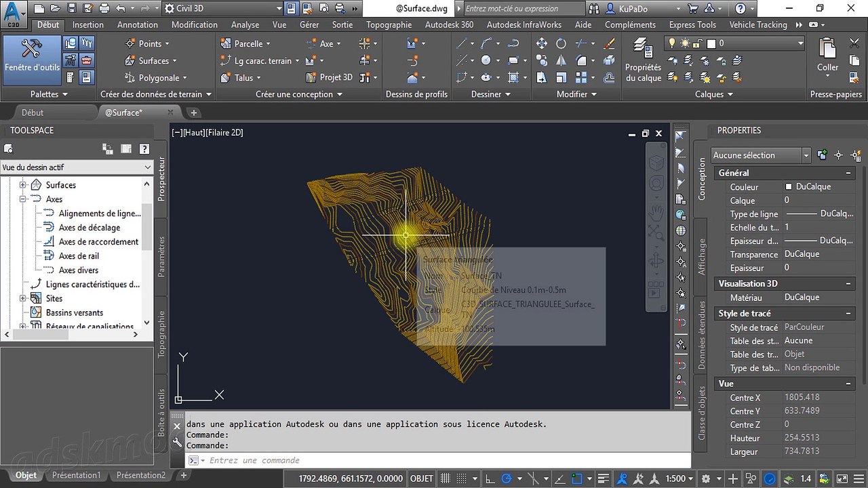Click the Undo arrow icon
The image size is (868, 488).
click(121, 9)
